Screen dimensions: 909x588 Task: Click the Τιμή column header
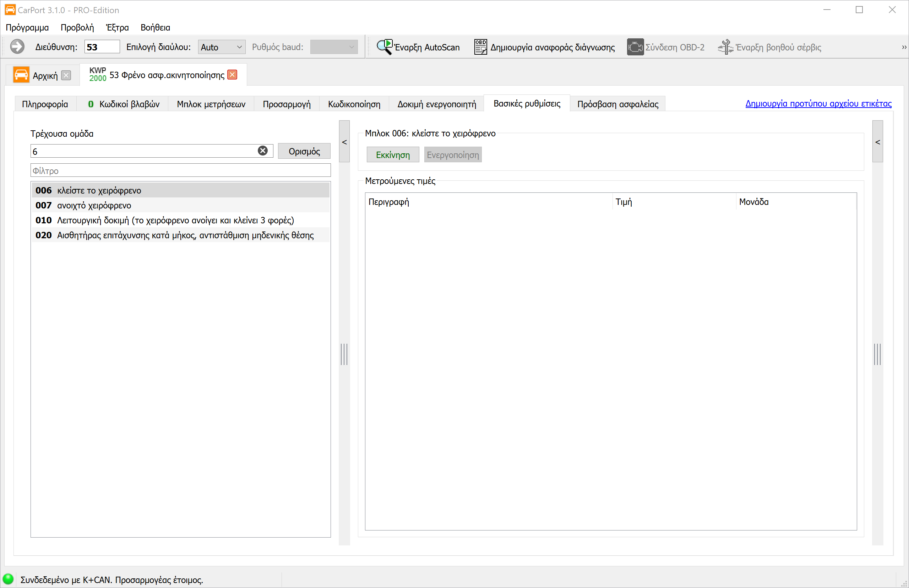pos(674,202)
